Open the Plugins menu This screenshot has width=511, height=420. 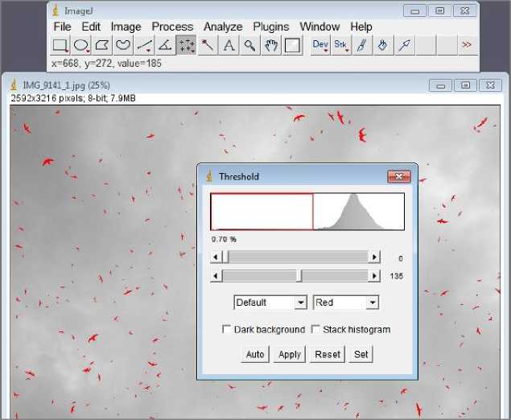coord(271,27)
